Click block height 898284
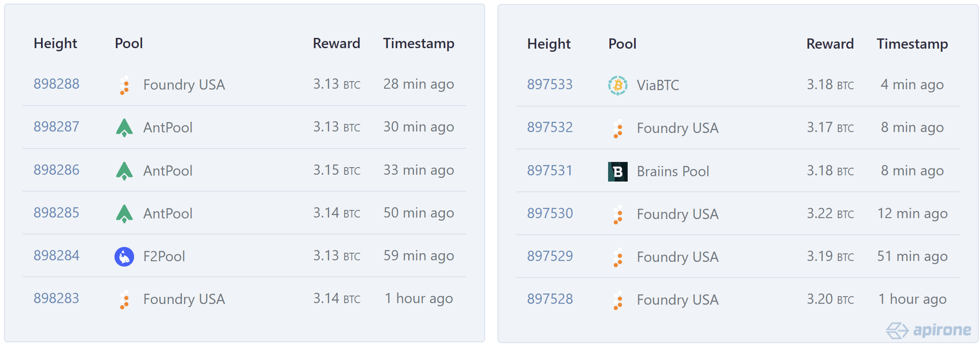The width and height of the screenshot is (980, 345). (x=56, y=255)
